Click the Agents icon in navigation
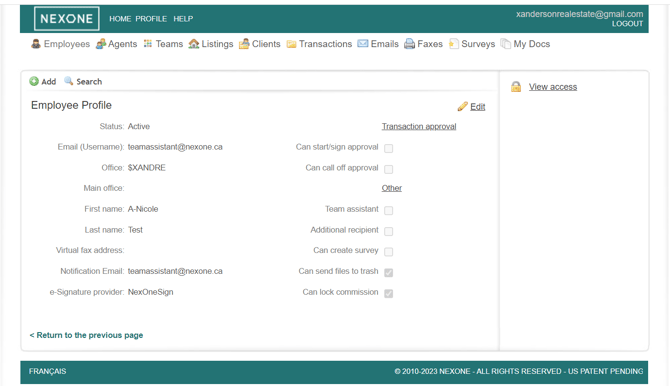This screenshot has height=386, width=670. [x=101, y=44]
